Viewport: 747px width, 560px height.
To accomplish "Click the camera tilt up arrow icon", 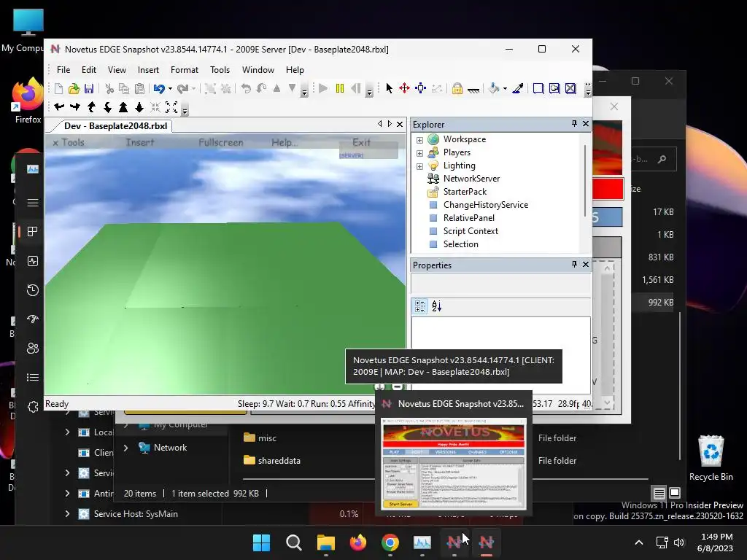I will pos(91,107).
